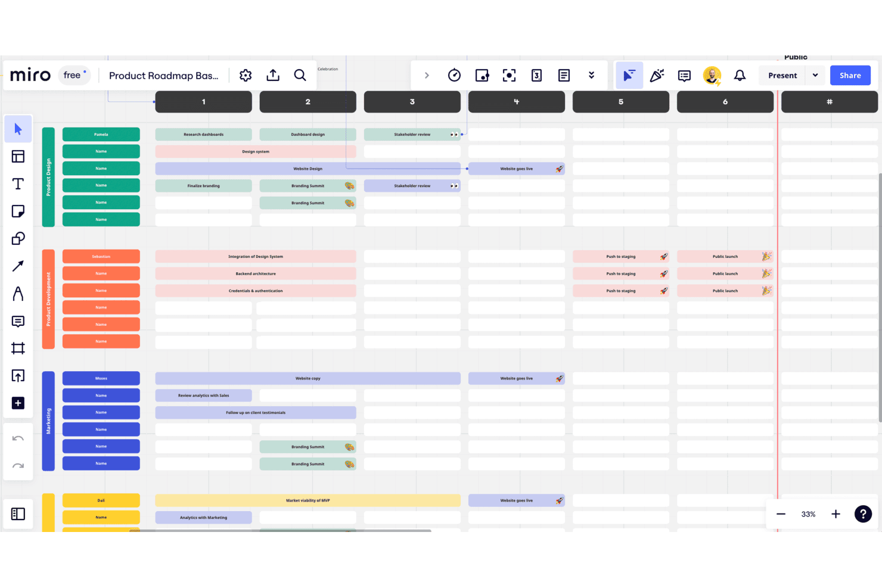Click the 33% zoom level

(808, 514)
